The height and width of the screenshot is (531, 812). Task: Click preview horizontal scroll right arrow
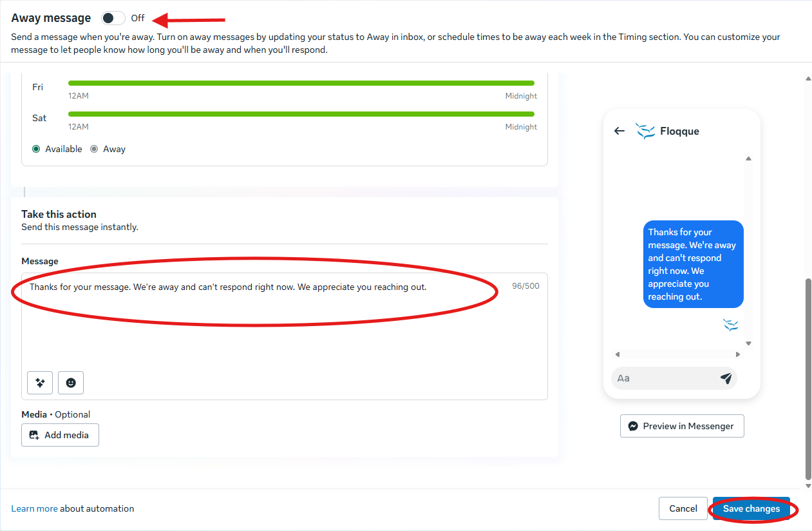click(x=738, y=354)
